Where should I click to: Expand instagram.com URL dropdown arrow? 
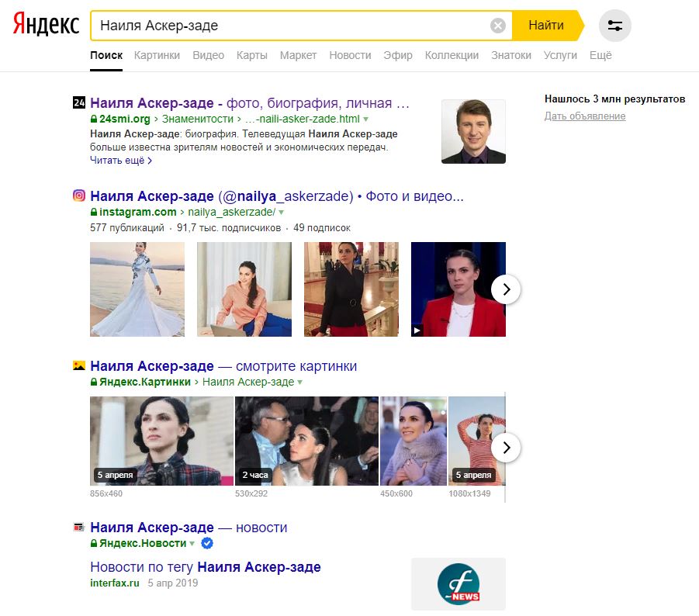coord(282,213)
